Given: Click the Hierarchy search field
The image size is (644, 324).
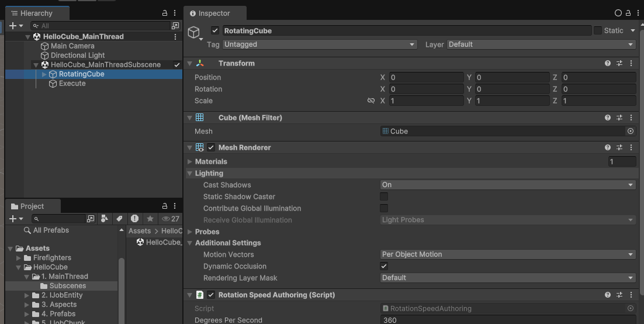Looking at the screenshot, I should coord(101,26).
